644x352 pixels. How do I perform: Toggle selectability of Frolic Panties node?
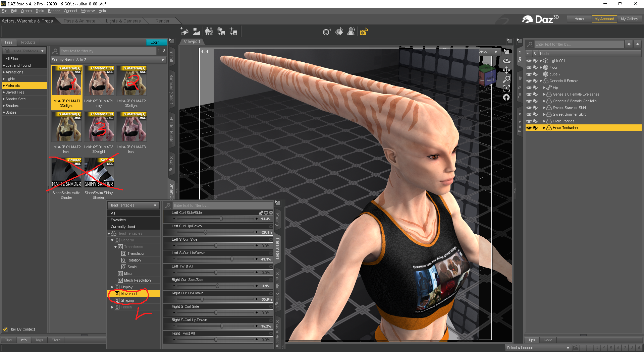(536, 121)
